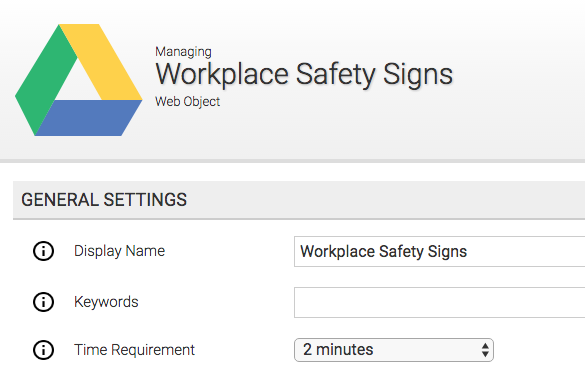Image resolution: width=585 pixels, height=389 pixels.
Task: Collapse the GENERAL SETTINGS section header
Action: (299, 200)
